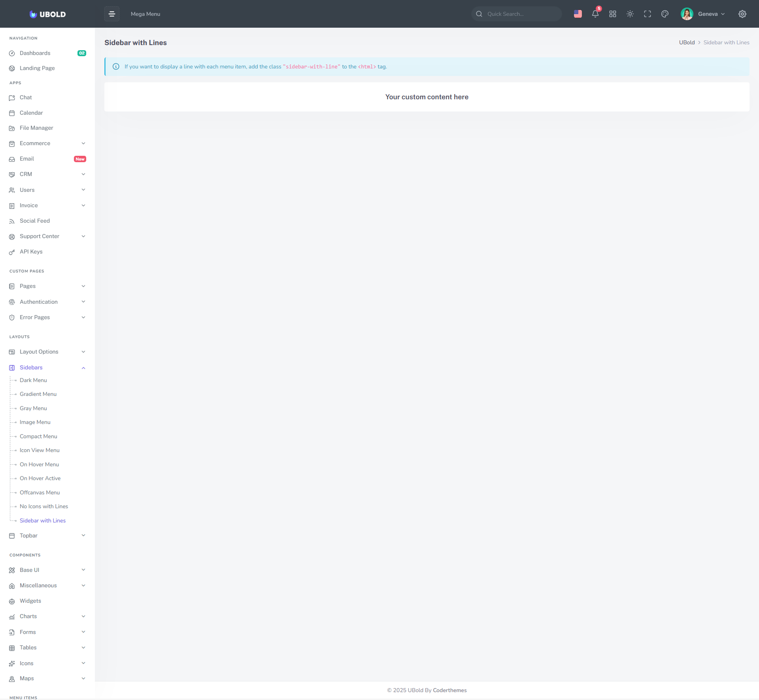Image resolution: width=759 pixels, height=700 pixels.
Task: Select No Icons with Lines option
Action: (x=44, y=506)
